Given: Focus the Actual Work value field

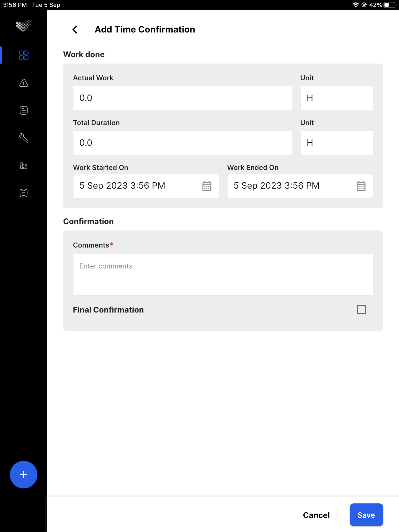Looking at the screenshot, I should click(x=183, y=98).
